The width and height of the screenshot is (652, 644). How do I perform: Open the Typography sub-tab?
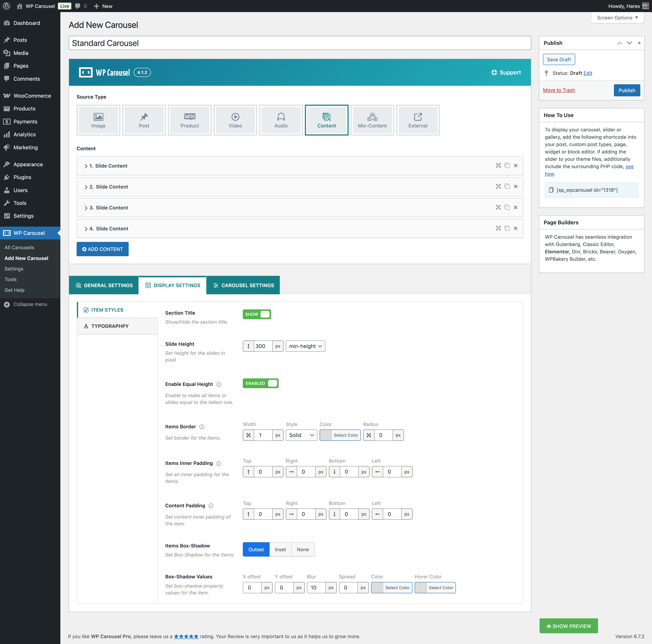117,326
